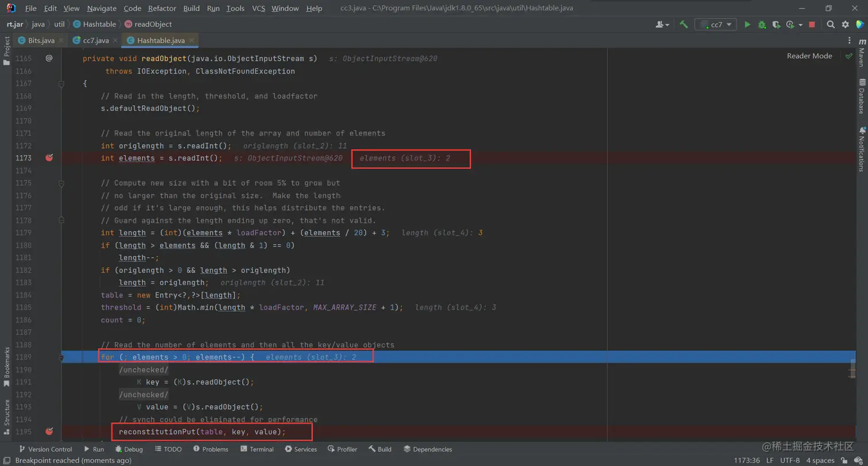Open the JetBrains Toolbox colorful icon
This screenshot has height=466, width=868.
(x=860, y=24)
